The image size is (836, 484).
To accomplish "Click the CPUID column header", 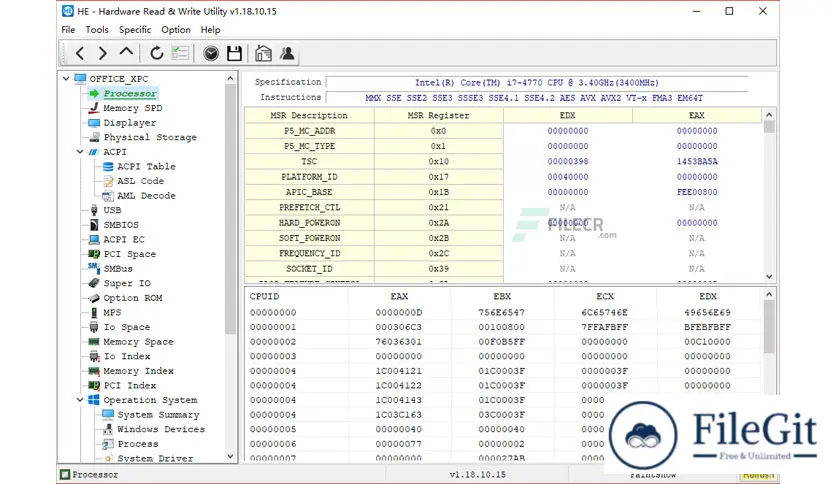I will tap(297, 296).
